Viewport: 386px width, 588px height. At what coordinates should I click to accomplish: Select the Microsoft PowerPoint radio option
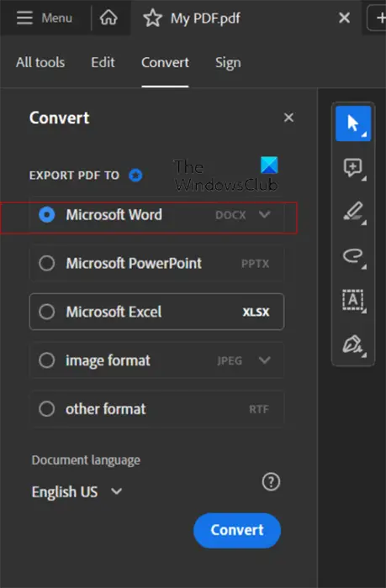47,263
